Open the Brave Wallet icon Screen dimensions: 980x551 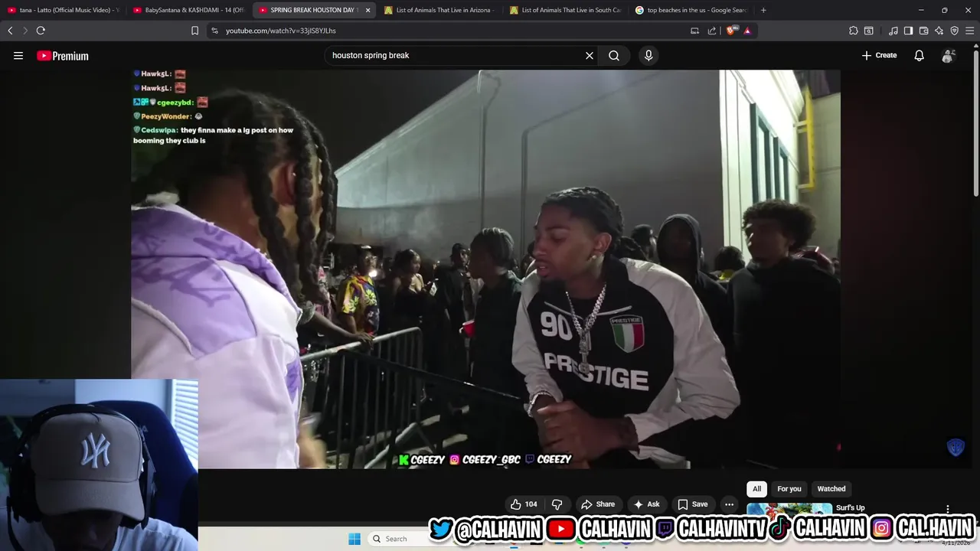pyautogui.click(x=923, y=31)
